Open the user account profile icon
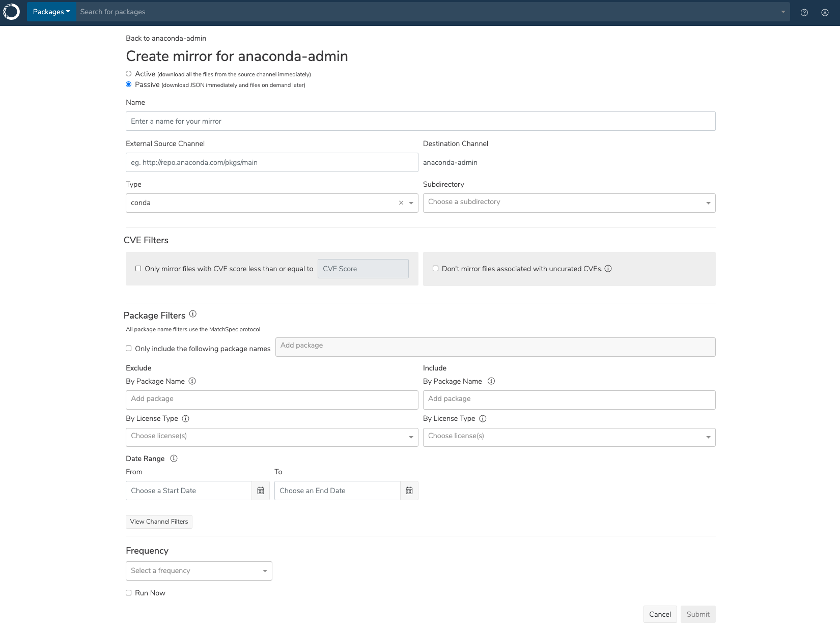 pyautogui.click(x=825, y=13)
